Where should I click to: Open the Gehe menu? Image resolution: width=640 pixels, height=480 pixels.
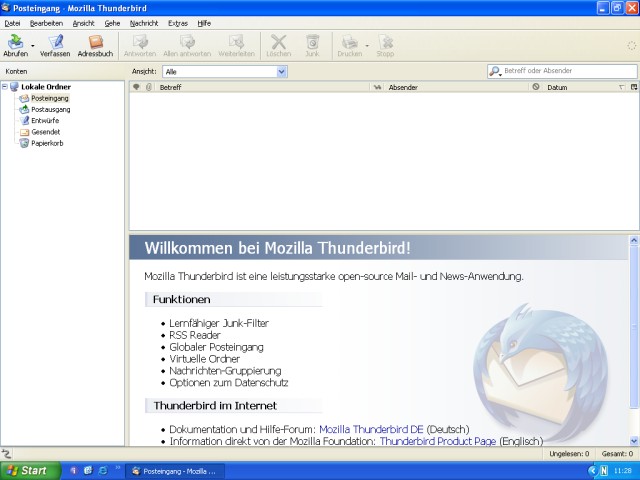[x=112, y=23]
